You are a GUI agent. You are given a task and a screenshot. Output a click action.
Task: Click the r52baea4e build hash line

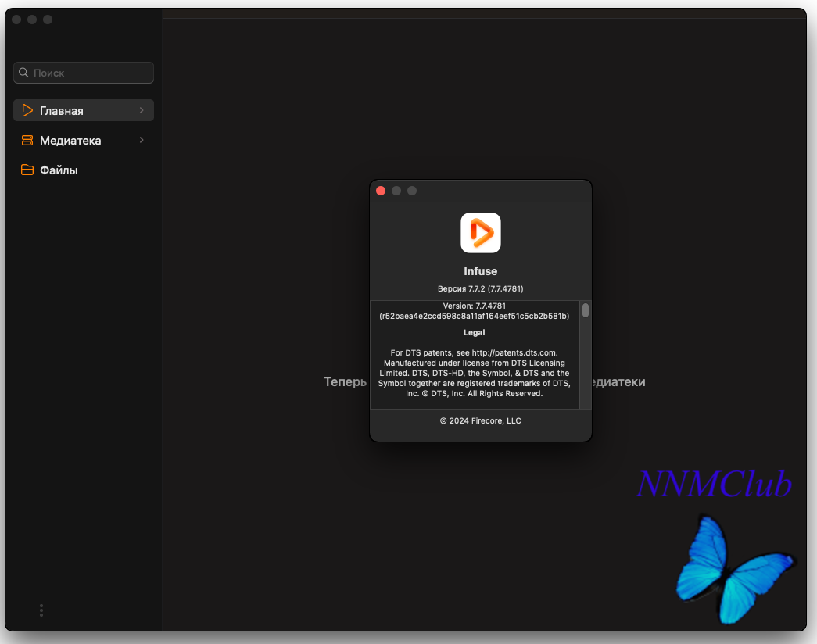coord(474,317)
